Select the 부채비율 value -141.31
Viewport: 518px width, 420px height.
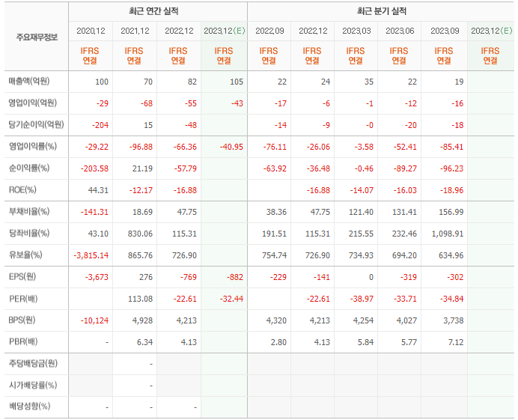[x=94, y=212]
